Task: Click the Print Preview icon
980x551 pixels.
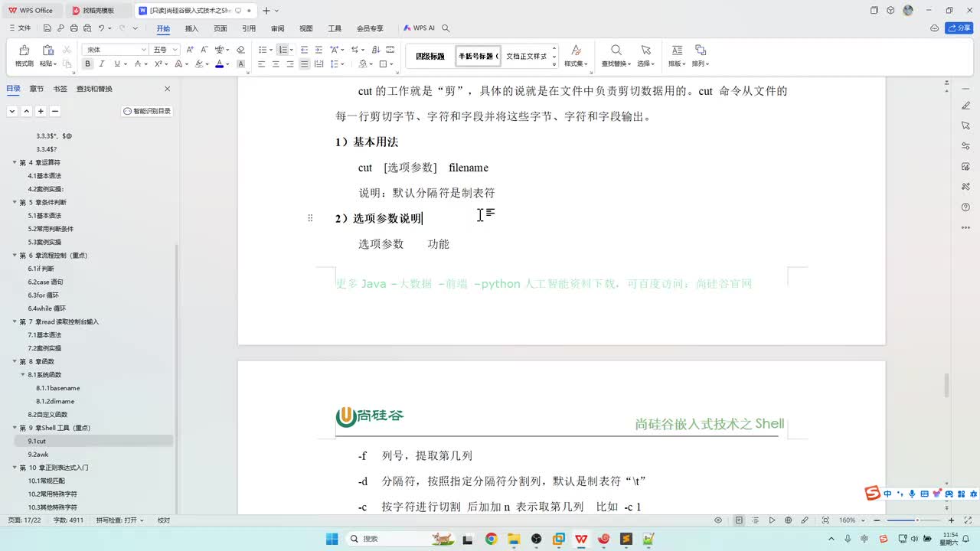Action: coord(87,28)
